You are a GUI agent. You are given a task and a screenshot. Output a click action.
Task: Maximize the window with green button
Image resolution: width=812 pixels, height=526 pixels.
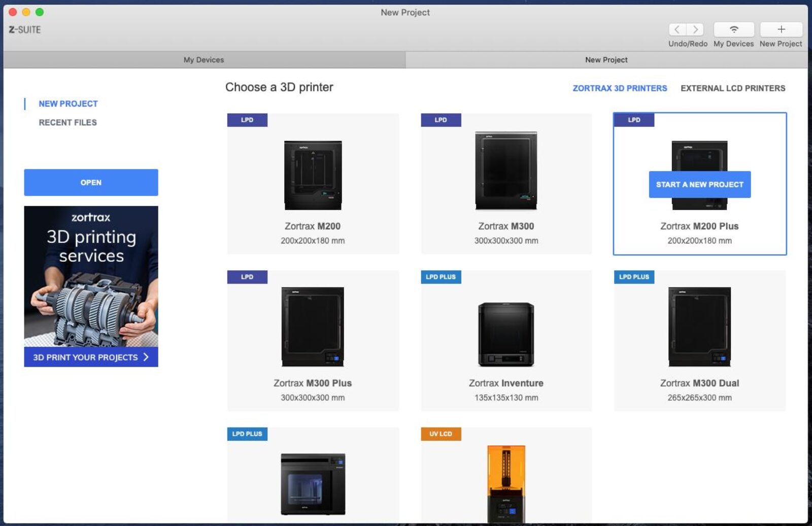coord(40,12)
